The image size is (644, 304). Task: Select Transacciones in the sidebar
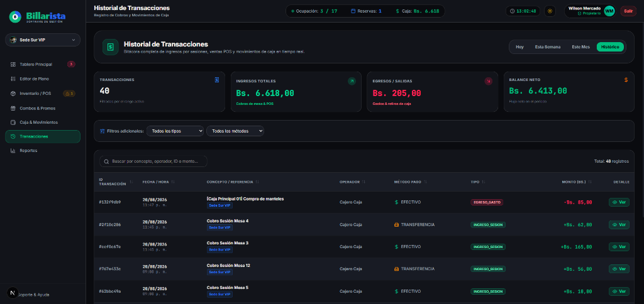[x=43, y=137]
